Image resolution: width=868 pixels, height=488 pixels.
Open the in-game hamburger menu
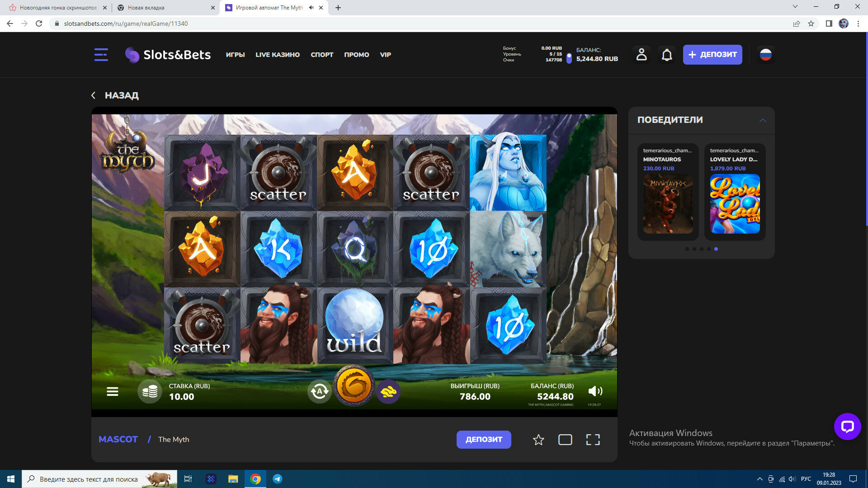(113, 392)
